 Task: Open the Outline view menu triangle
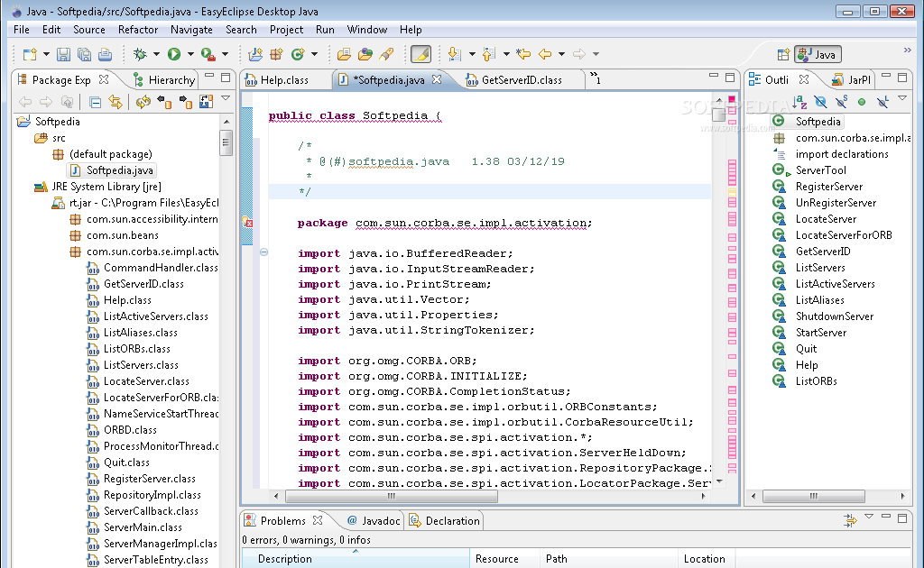(x=902, y=98)
